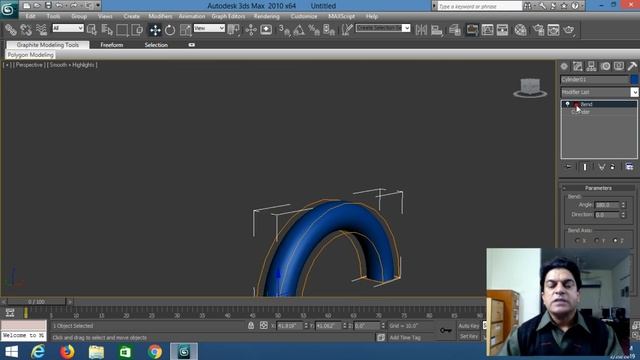The height and width of the screenshot is (360, 640).
Task: Click the Select and Link tool
Action: click(x=11, y=30)
